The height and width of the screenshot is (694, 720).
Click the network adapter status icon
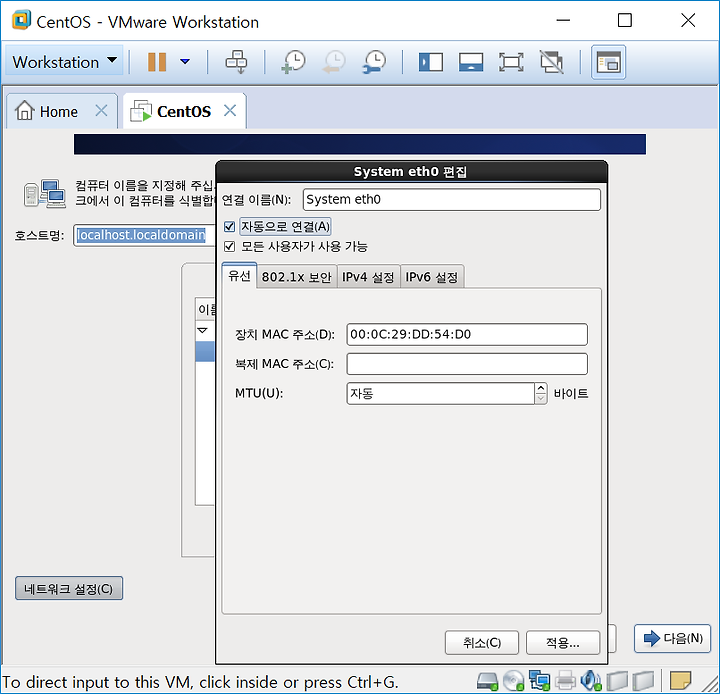[539, 681]
